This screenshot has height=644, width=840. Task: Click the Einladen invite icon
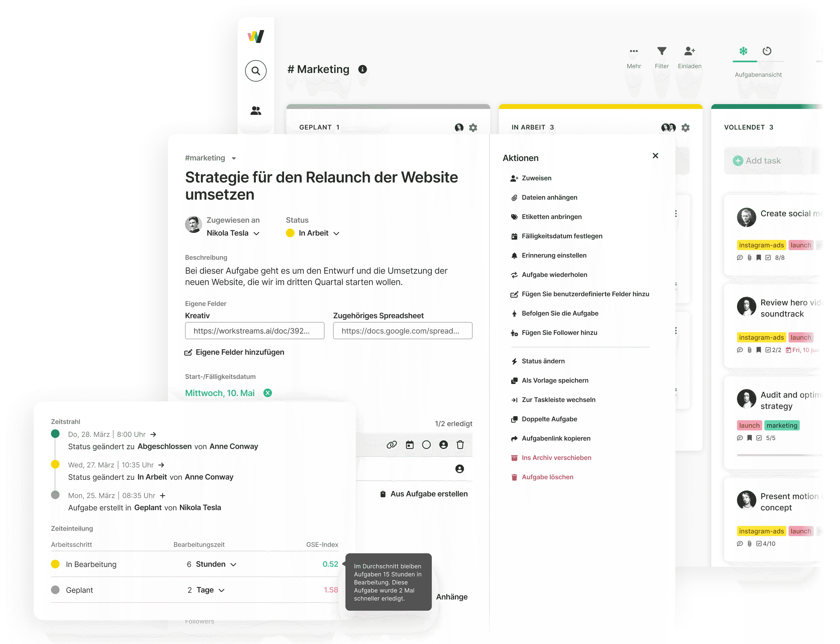(690, 51)
